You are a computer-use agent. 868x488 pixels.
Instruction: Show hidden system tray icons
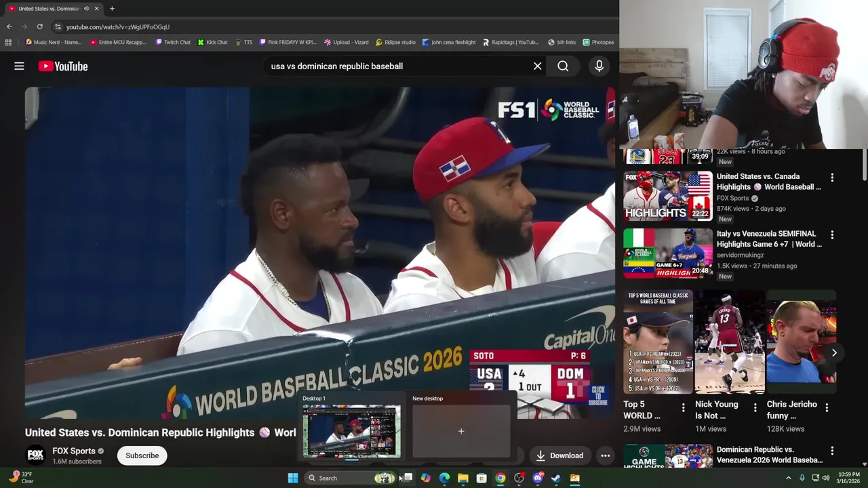coord(788,478)
